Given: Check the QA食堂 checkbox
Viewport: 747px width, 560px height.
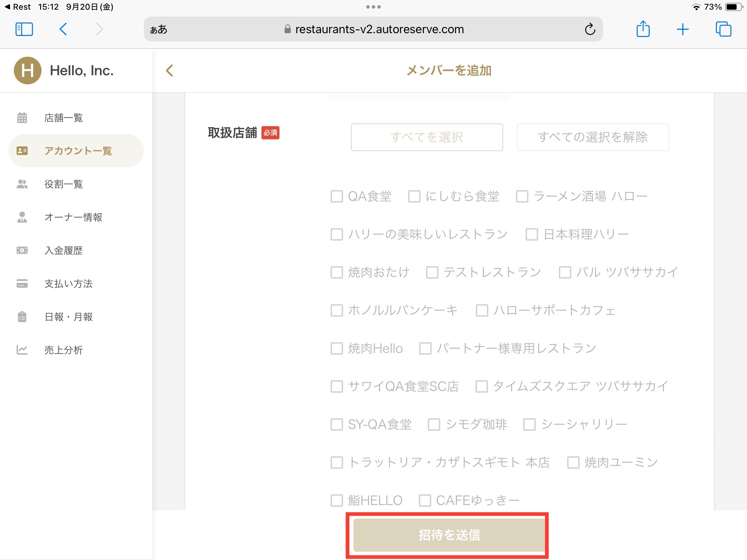Looking at the screenshot, I should (x=336, y=196).
